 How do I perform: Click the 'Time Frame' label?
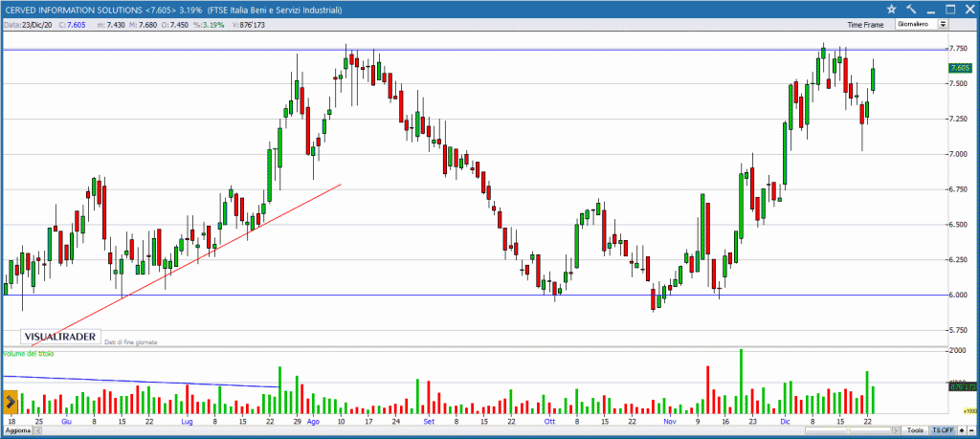click(865, 25)
